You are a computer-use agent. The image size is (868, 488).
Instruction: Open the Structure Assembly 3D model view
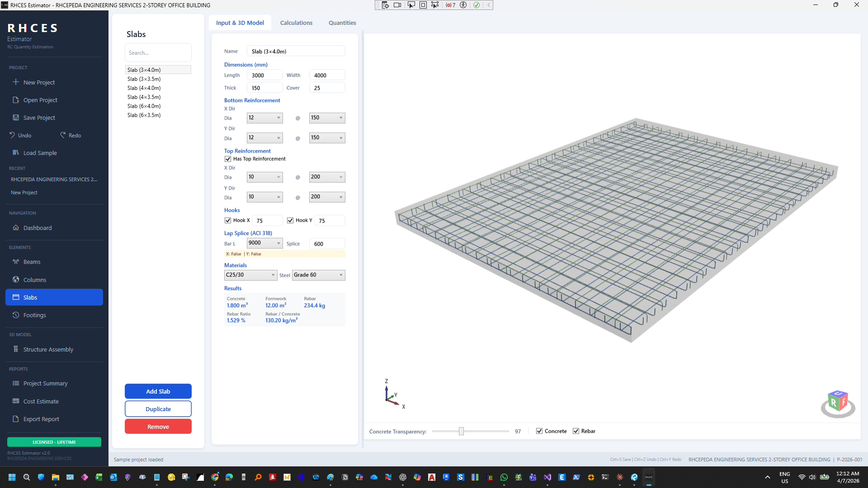tap(48, 349)
